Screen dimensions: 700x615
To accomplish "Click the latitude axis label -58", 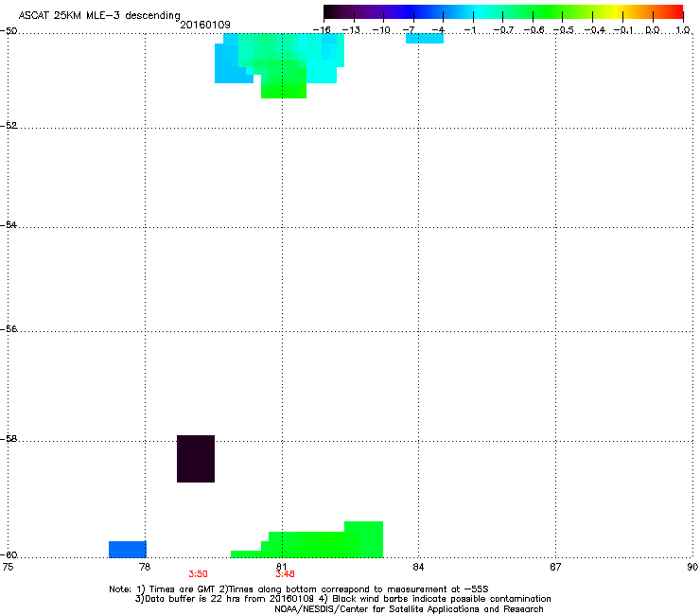I will pyautogui.click(x=9, y=439).
